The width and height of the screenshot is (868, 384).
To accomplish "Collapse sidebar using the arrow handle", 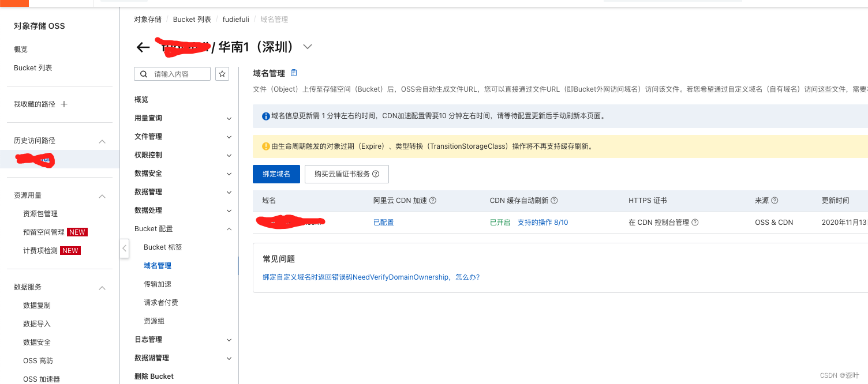I will (124, 249).
